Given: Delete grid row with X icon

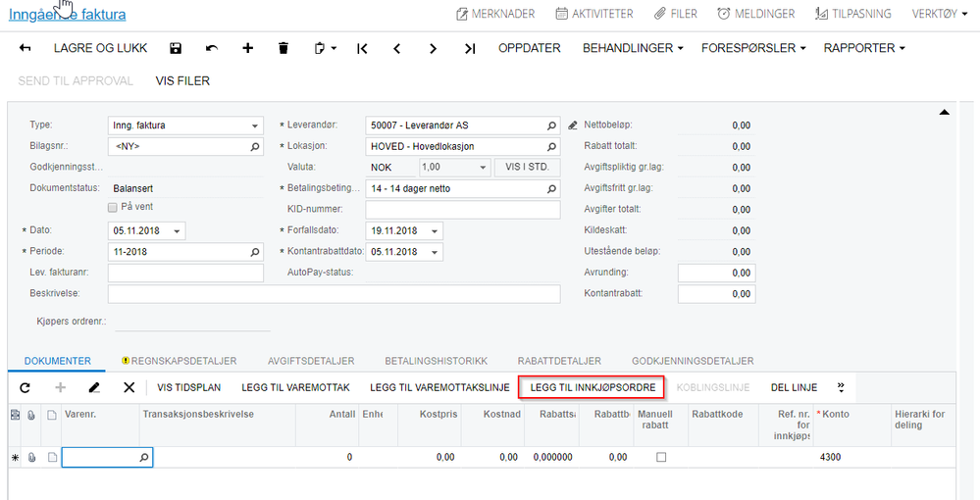Looking at the screenshot, I should click(129, 387).
